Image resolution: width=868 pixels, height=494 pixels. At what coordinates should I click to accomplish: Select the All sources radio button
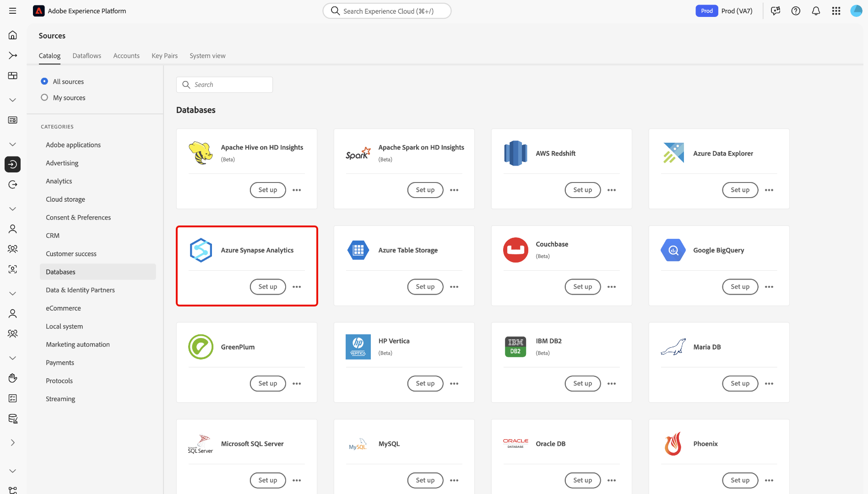pos(44,81)
